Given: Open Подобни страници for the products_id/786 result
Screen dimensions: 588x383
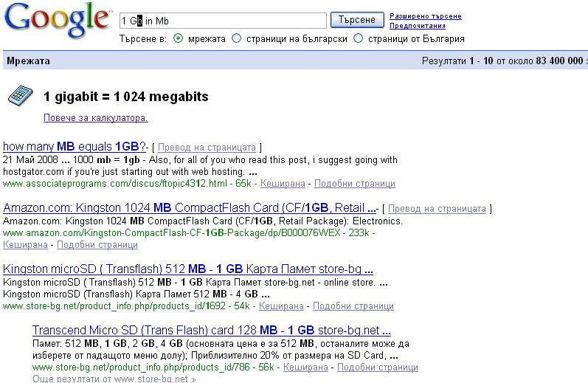Looking at the screenshot, I should [378, 367].
